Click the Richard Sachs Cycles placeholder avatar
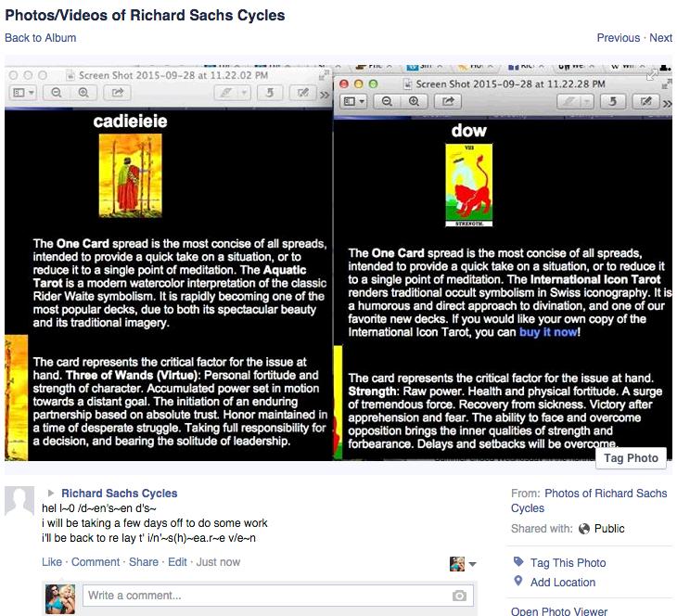Viewport: 677px width, 616px height. coord(19,501)
